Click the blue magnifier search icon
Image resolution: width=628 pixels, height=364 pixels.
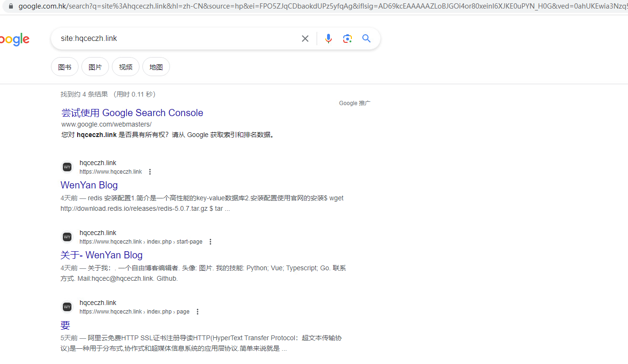(366, 39)
